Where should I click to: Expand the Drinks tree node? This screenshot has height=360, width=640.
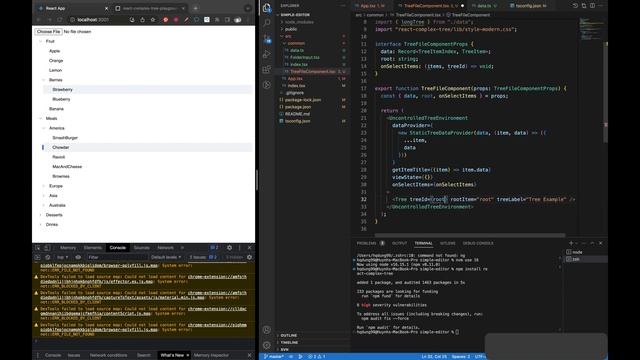click(40, 224)
